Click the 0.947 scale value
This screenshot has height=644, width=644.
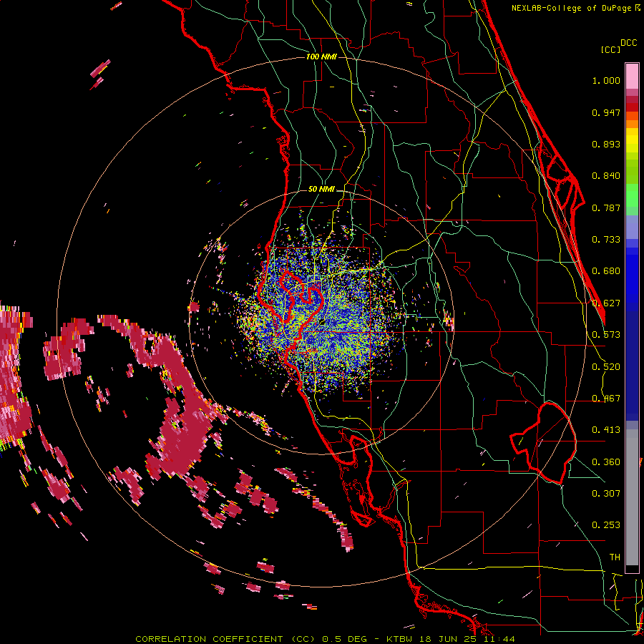[606, 112]
